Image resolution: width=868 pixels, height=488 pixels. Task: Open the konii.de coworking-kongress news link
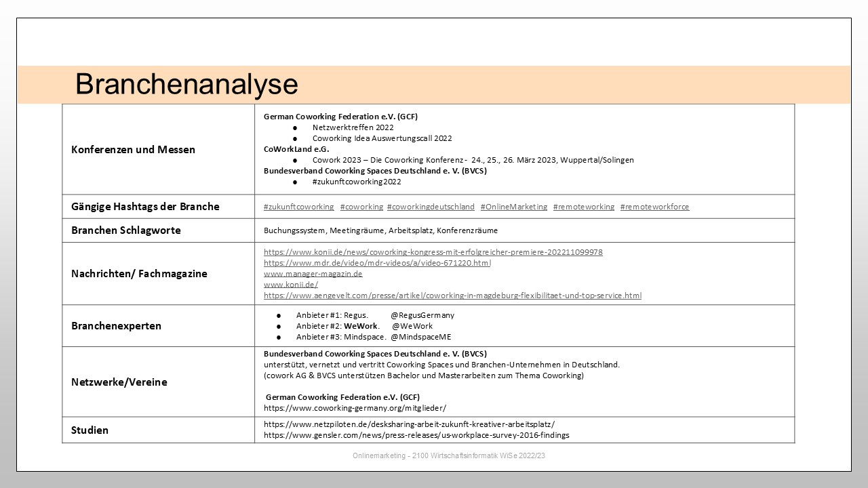(433, 252)
